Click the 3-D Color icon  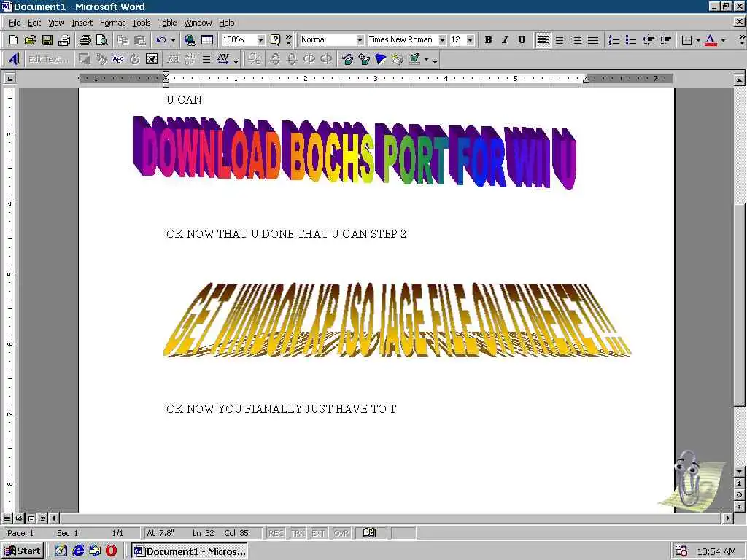tap(415, 60)
